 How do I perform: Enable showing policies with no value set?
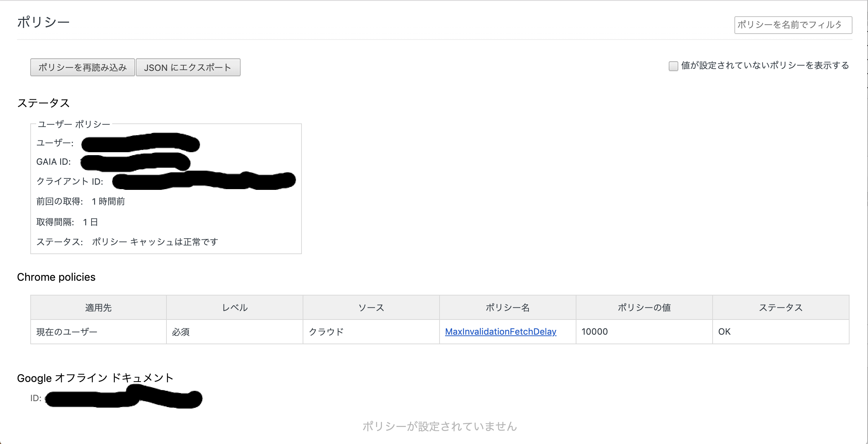(673, 66)
